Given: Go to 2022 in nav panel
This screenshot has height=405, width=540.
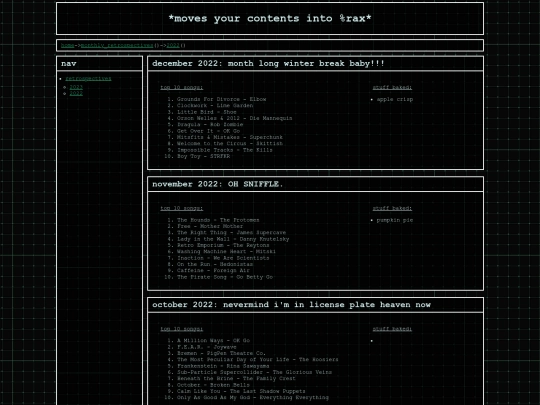Looking at the screenshot, I should tap(76, 93).
